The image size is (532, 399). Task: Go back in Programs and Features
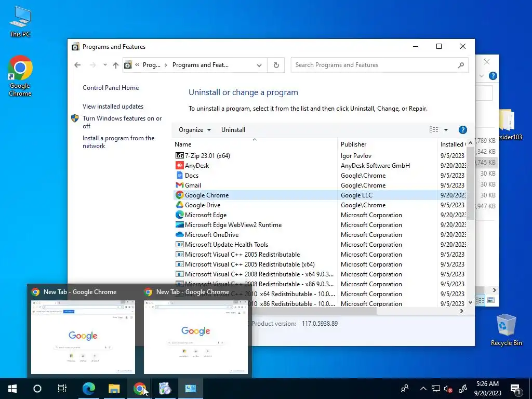pyautogui.click(x=77, y=65)
